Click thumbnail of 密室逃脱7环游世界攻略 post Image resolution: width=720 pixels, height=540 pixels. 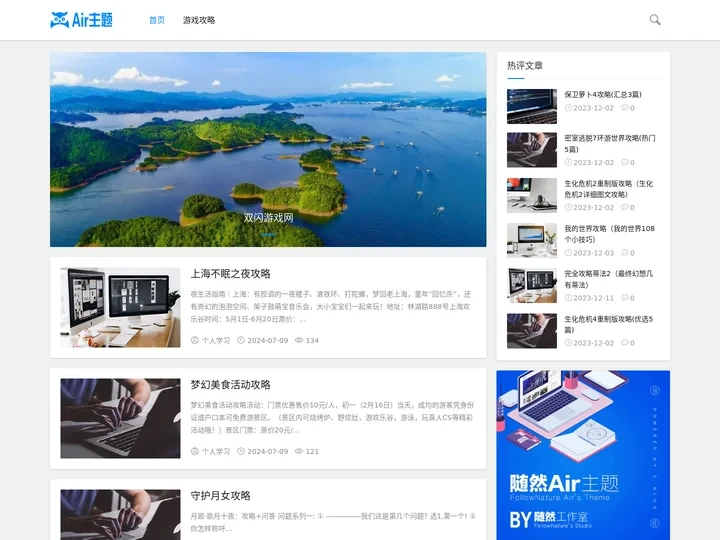(532, 150)
